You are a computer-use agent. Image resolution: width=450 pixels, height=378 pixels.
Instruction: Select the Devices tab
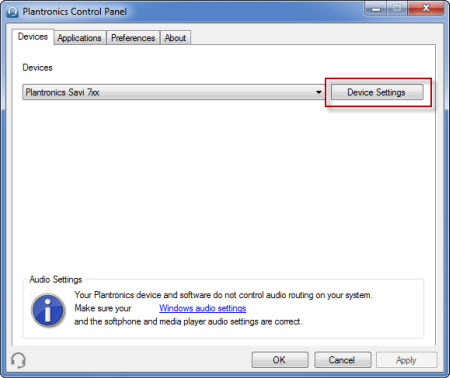tap(33, 37)
